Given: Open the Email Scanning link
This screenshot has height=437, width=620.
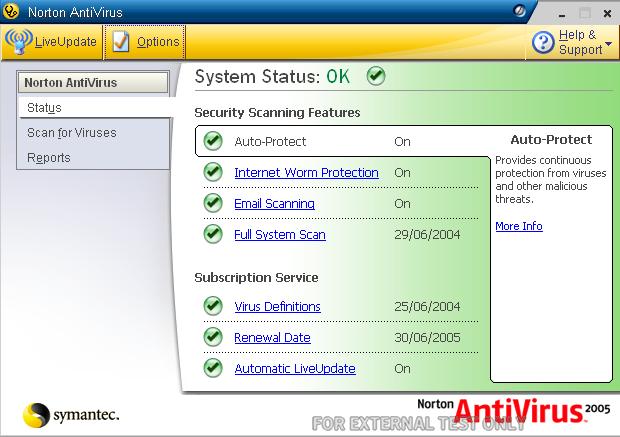Looking at the screenshot, I should [x=274, y=204].
